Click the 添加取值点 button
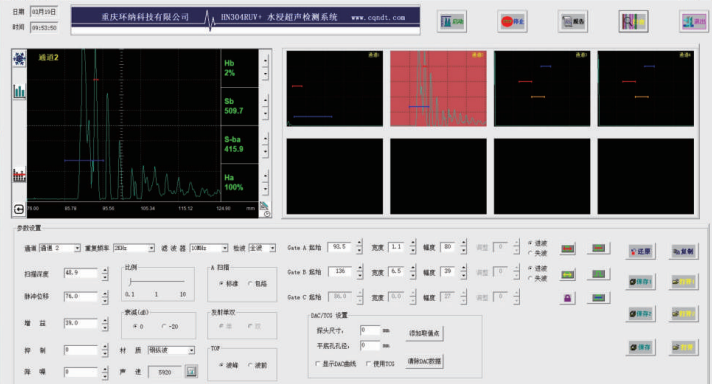The image size is (712, 384). coord(425,333)
